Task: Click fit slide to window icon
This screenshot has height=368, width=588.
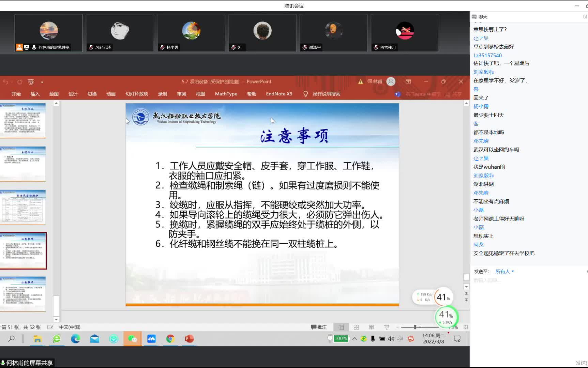Action: (x=466, y=327)
